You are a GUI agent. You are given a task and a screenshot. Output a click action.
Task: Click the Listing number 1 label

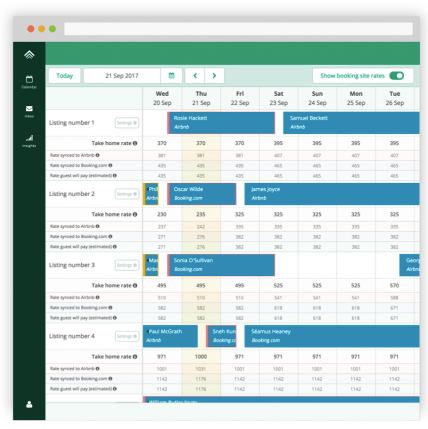[72, 123]
